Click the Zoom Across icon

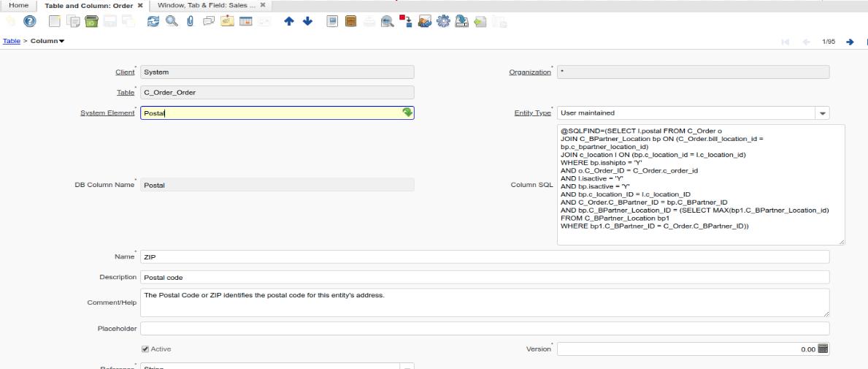click(x=388, y=21)
